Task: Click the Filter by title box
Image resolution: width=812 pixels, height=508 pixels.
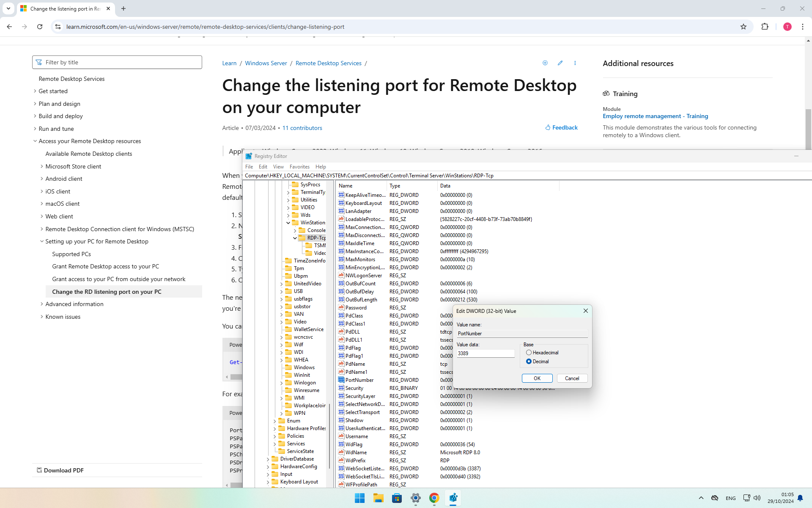Action: tap(117, 62)
